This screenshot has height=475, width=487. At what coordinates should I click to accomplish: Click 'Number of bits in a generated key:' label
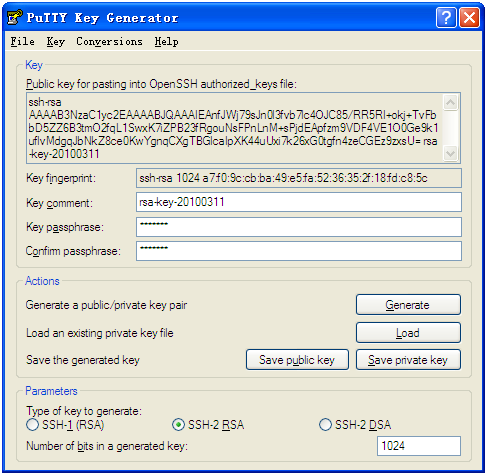point(107,446)
